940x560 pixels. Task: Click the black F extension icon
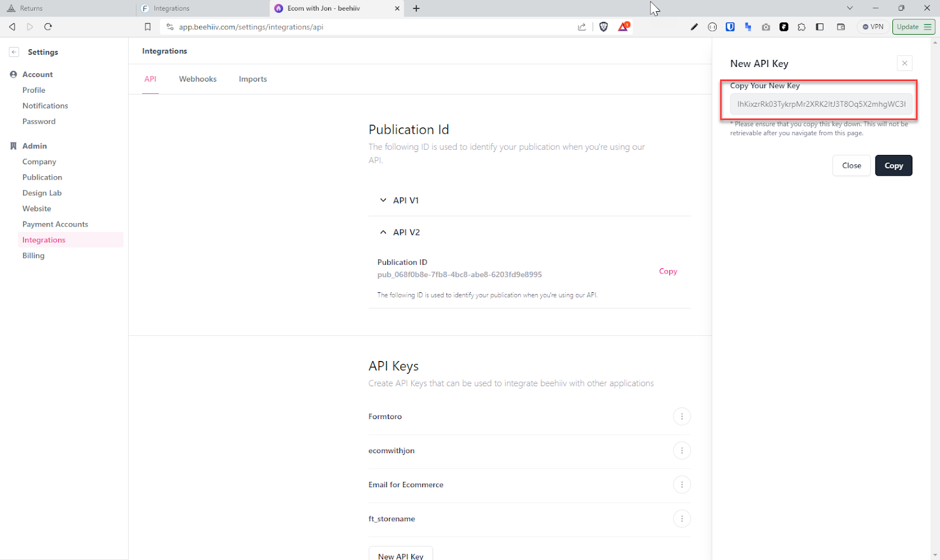(x=784, y=27)
